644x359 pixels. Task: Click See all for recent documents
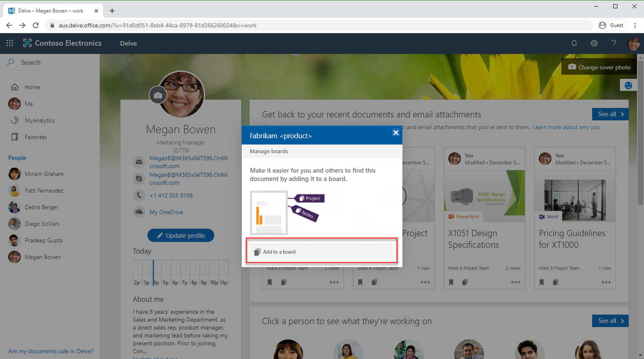(x=610, y=114)
